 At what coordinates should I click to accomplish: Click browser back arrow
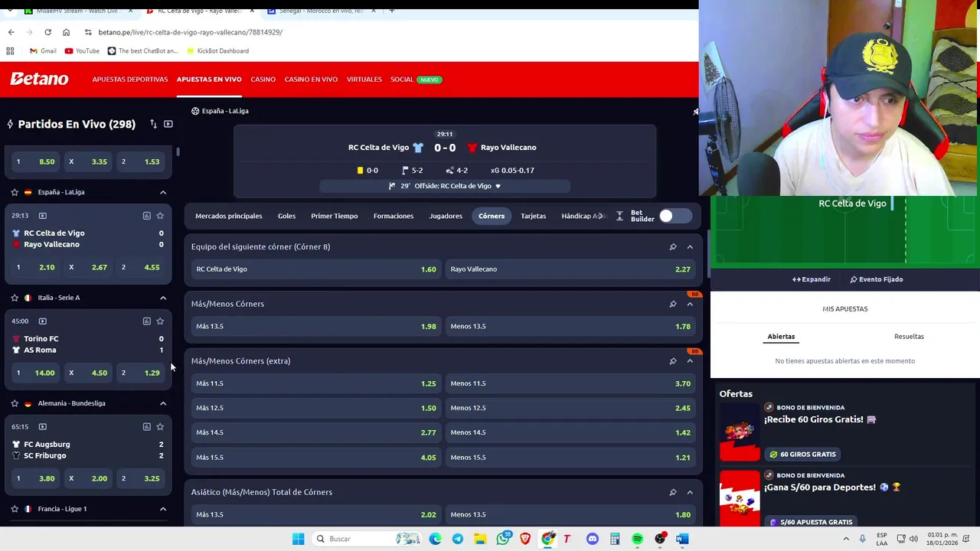[11, 32]
